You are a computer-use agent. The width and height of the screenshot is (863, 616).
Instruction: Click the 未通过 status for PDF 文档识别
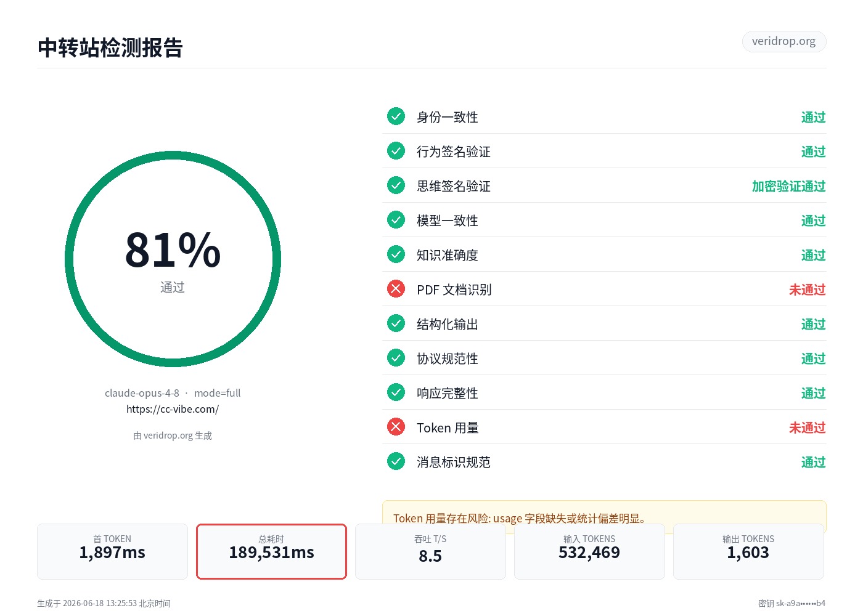click(807, 290)
